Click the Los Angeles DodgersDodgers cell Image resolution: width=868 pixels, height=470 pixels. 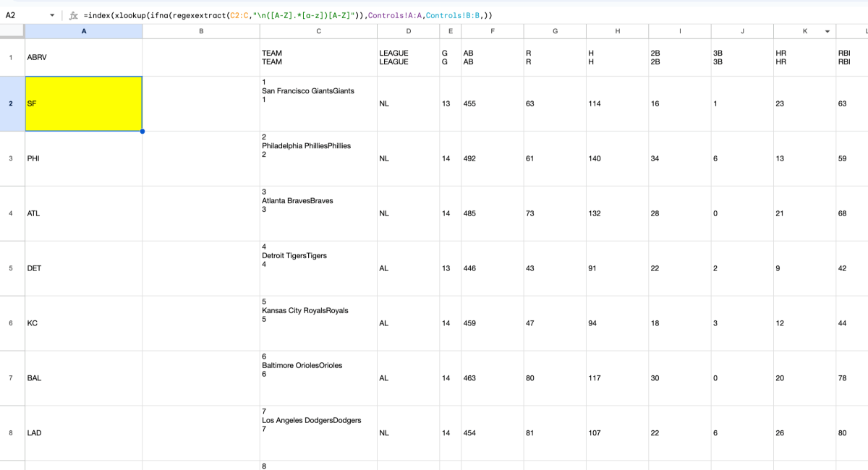[318, 433]
